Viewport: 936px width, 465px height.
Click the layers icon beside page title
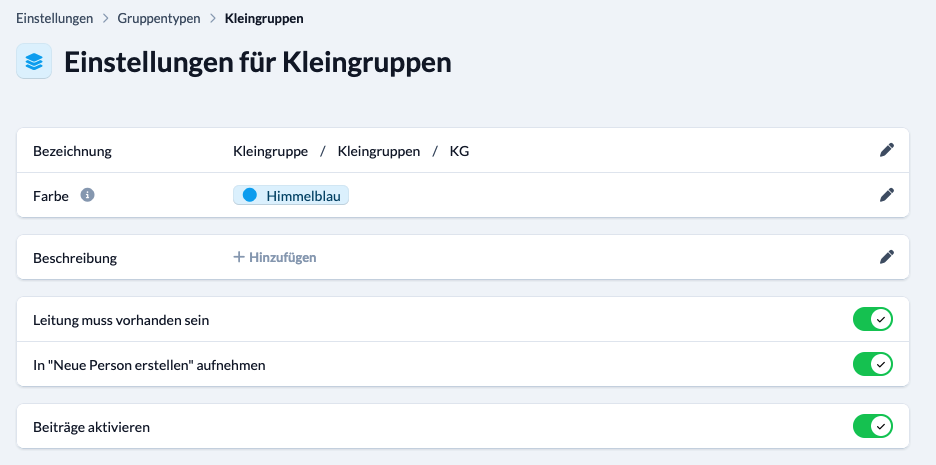pos(34,61)
